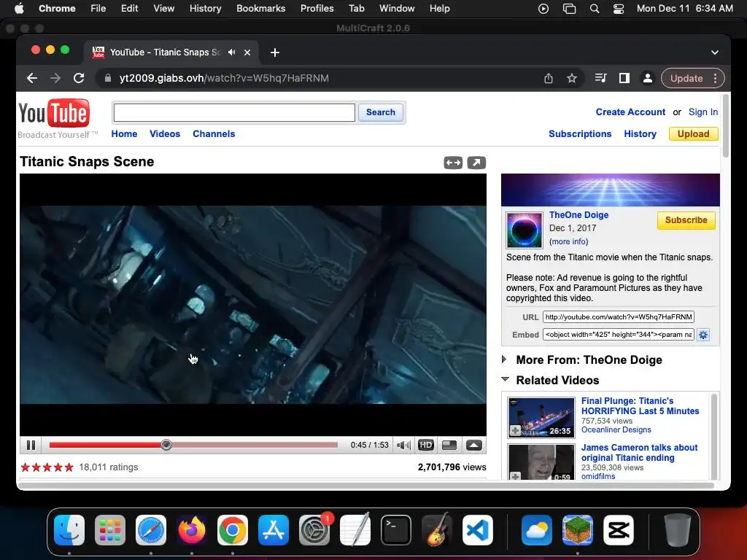This screenshot has width=747, height=560.
Task: Seek in the red played progress bar
Action: [x=105, y=445]
